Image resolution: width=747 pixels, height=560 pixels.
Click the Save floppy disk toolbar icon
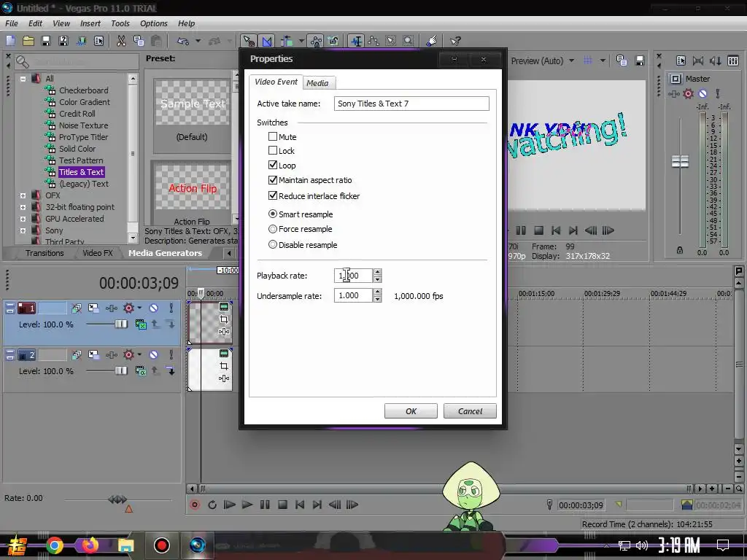point(46,41)
